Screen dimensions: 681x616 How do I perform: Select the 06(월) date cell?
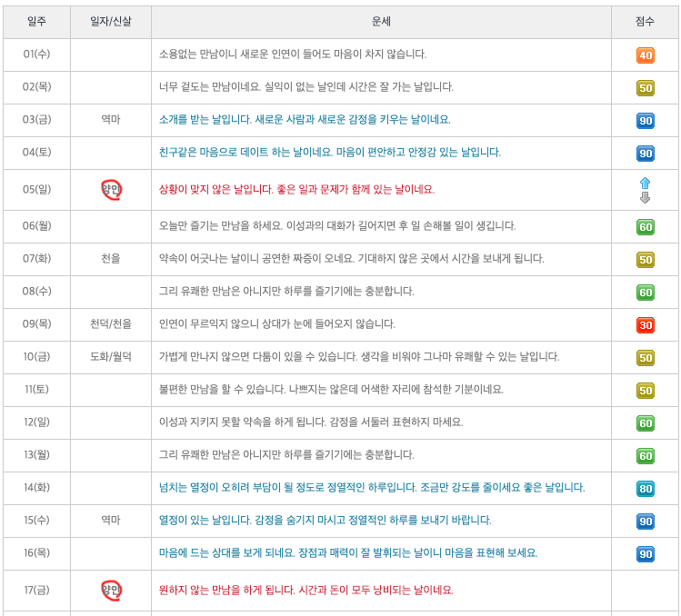37,225
